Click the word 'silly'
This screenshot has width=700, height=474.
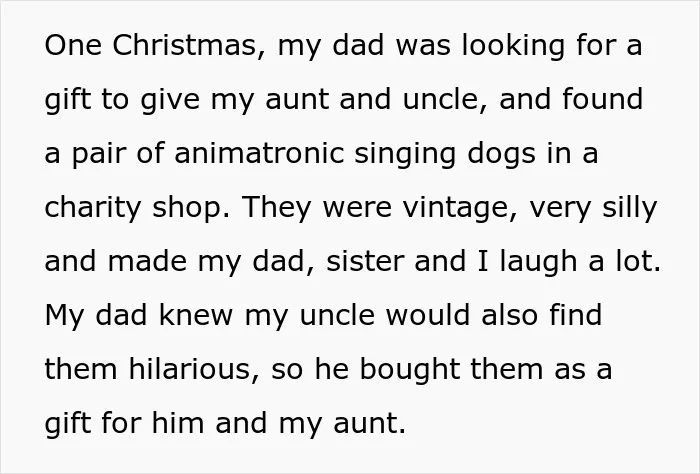coord(629,209)
